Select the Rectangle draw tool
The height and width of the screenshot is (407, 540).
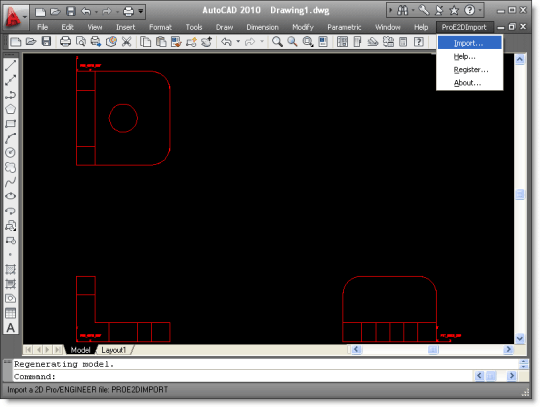click(11, 124)
